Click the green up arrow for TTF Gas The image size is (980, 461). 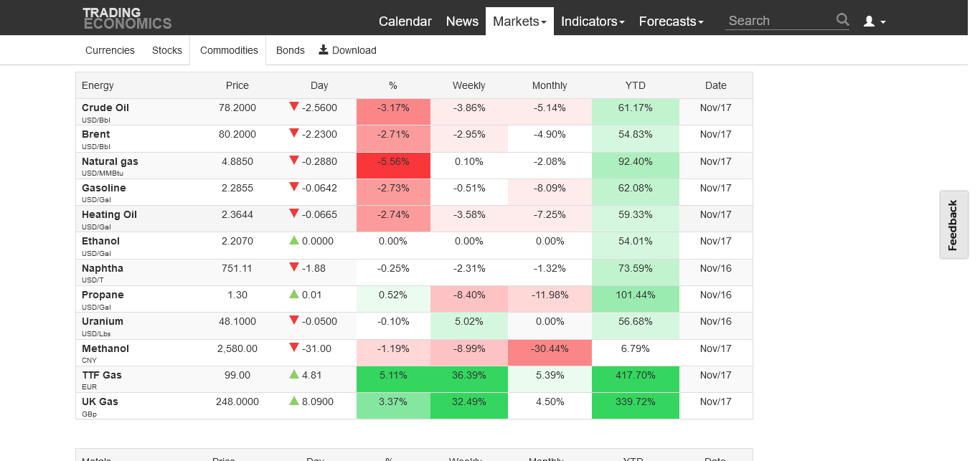[293, 374]
